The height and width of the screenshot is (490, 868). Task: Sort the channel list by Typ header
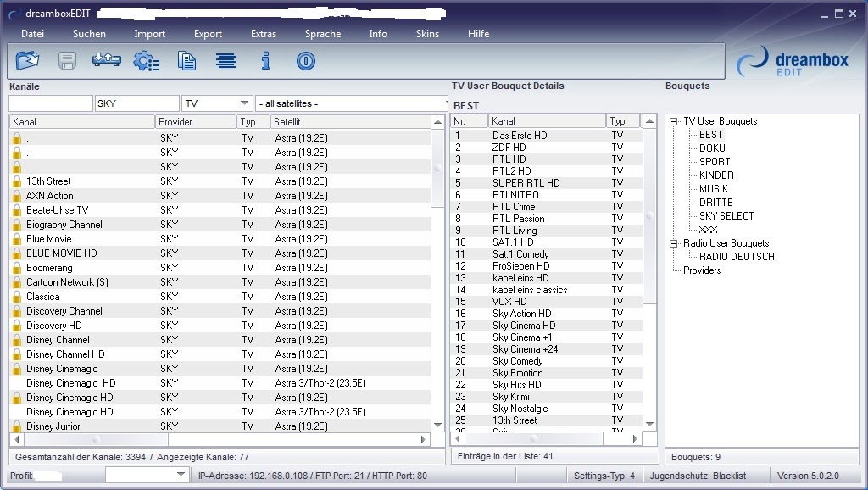pos(253,122)
